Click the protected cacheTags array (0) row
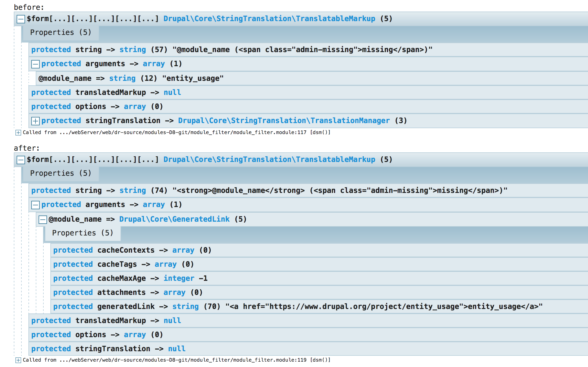588x367 pixels. 319,264
